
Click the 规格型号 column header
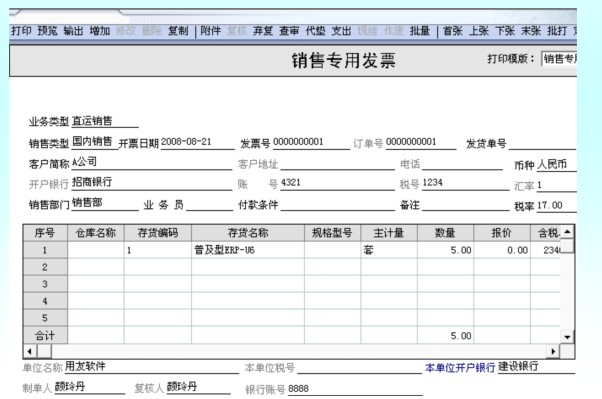coord(332,233)
